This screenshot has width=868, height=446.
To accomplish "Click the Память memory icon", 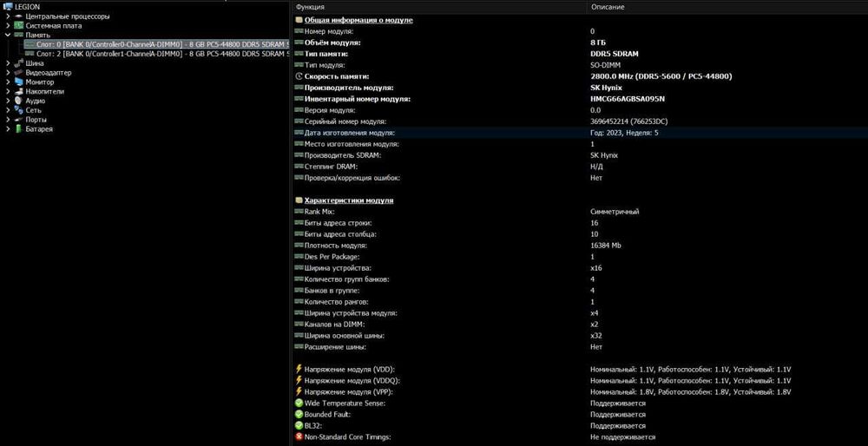I will pos(18,35).
